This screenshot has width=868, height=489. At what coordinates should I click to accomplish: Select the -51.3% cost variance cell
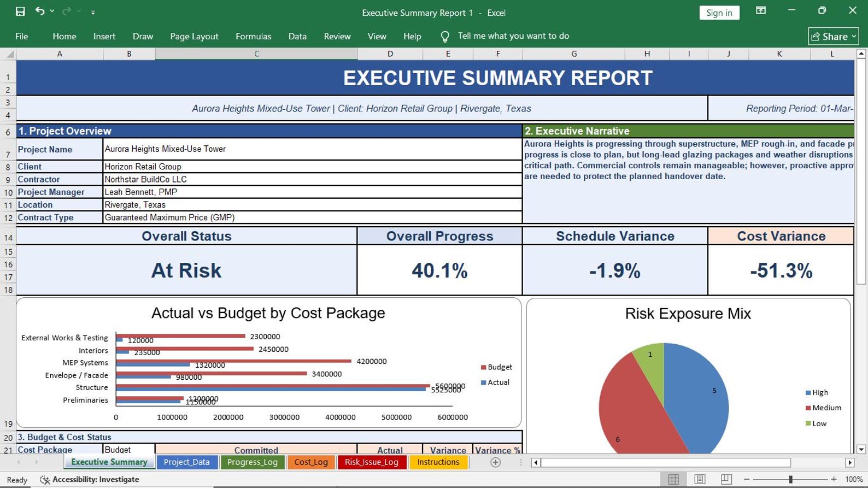pyautogui.click(x=781, y=270)
